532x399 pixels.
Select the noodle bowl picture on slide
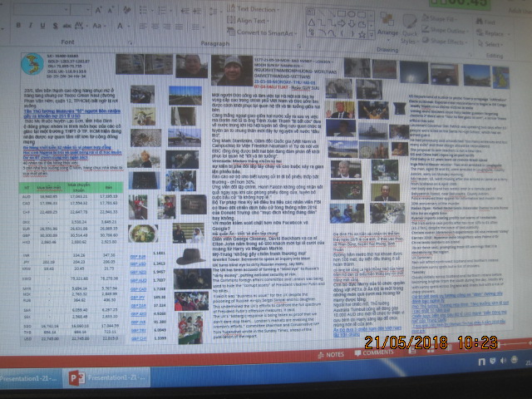[143, 234]
